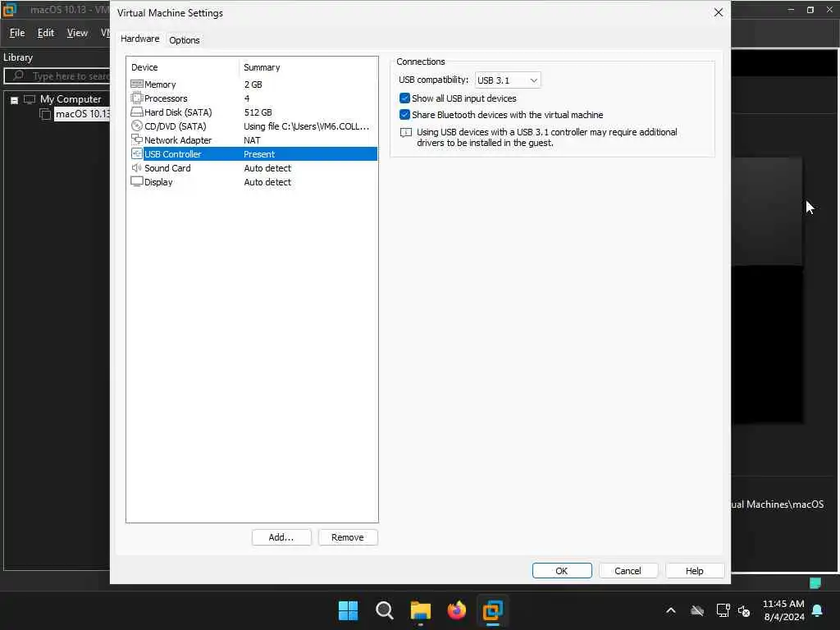Open the Windows Start menu

click(348, 610)
